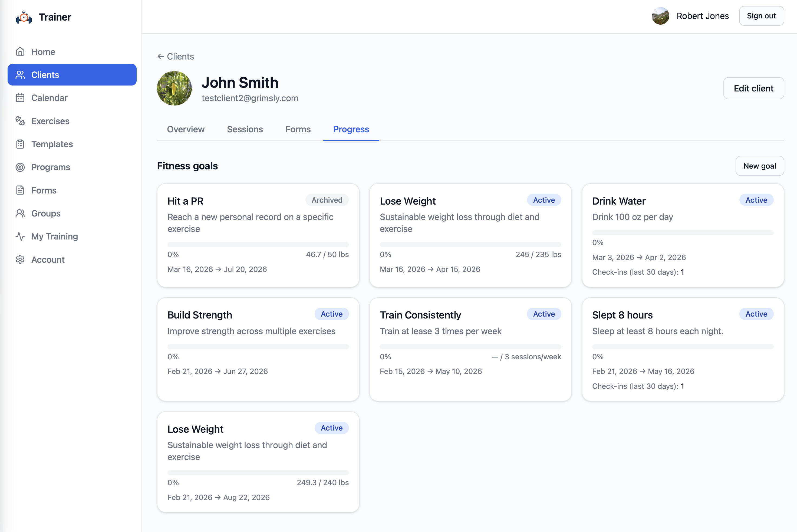Click date range Feb 21, 2026 to Aug 22, 2026
This screenshot has height=532, width=797.
218,497
